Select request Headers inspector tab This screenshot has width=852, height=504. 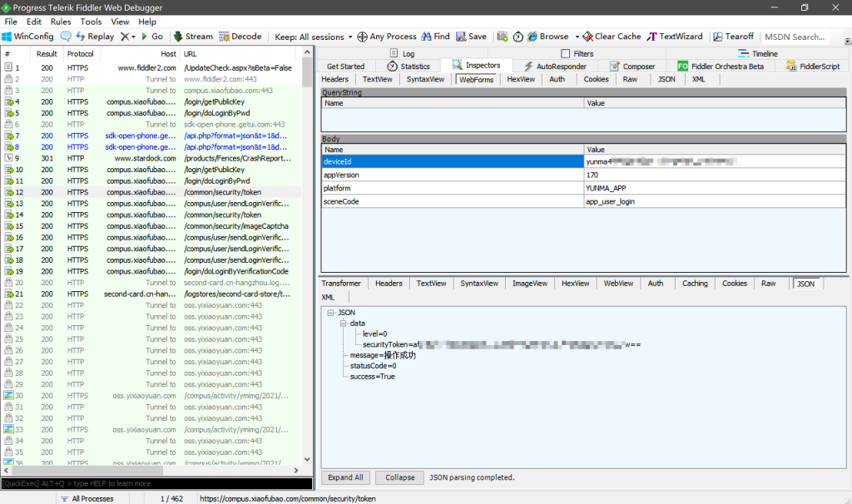click(x=334, y=79)
